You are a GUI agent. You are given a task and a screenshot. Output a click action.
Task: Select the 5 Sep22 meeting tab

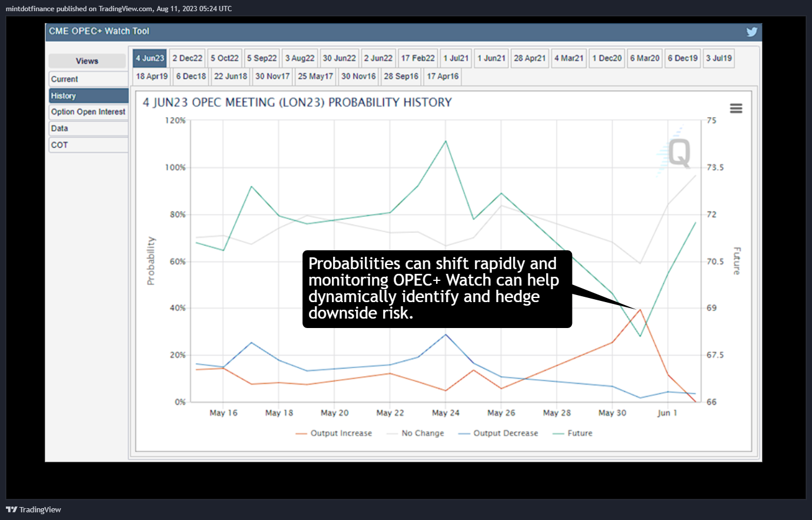pos(262,58)
